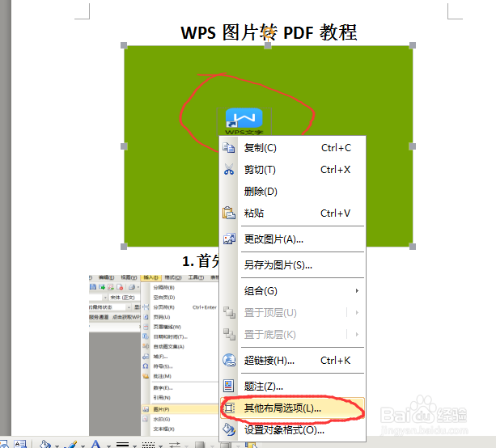This screenshot has width=496, height=448.
Task: Choose 删除(D) from the context menu
Action: click(293, 192)
